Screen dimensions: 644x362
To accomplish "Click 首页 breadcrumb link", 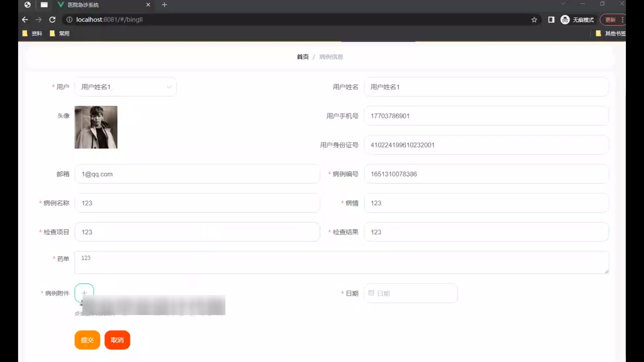I will tap(303, 57).
